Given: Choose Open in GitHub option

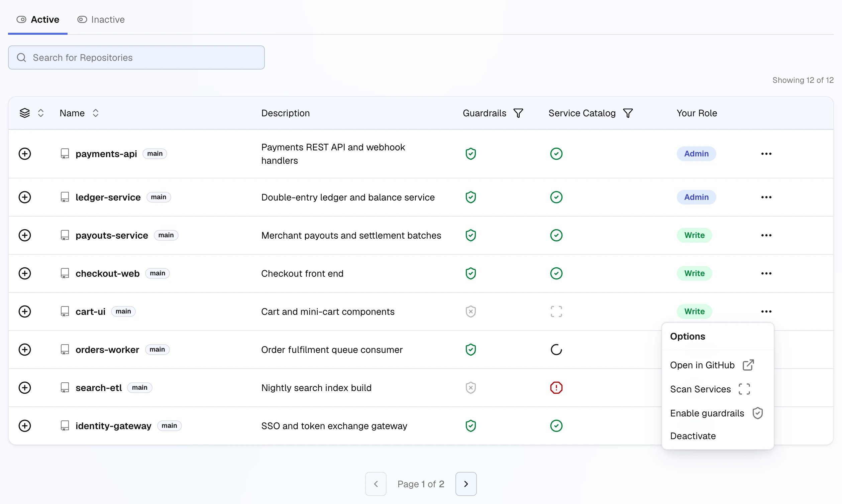Looking at the screenshot, I should point(717,365).
